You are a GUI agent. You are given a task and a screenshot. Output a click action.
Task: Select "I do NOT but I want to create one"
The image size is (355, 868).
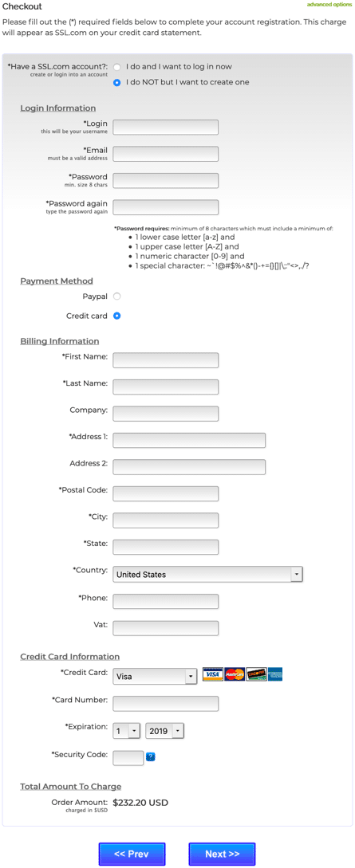[116, 82]
